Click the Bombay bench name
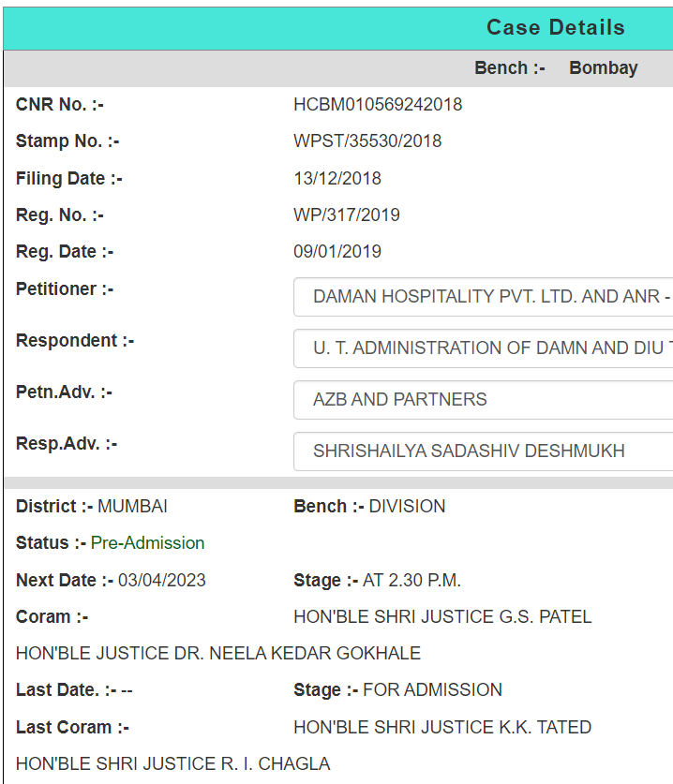Screen dimensions: 673x784 pyautogui.click(x=603, y=68)
